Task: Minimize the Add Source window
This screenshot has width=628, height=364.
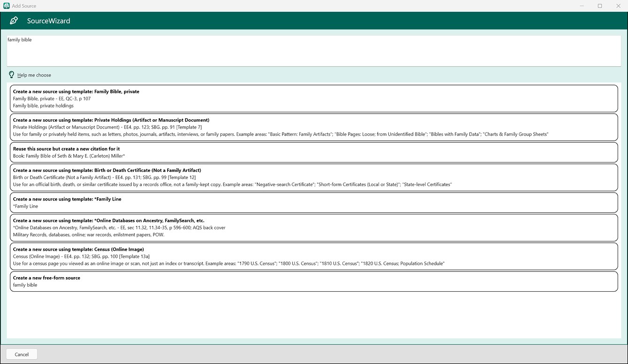Action: coord(582,6)
